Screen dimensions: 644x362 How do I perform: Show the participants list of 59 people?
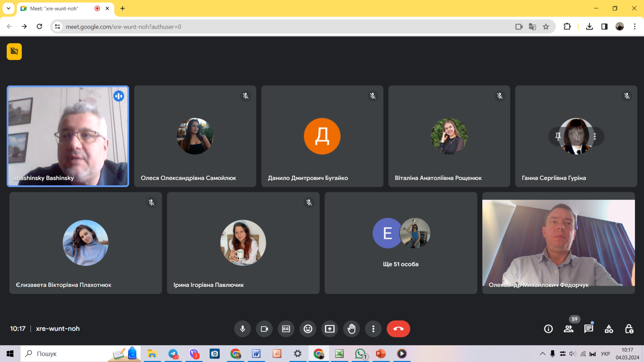tap(568, 329)
